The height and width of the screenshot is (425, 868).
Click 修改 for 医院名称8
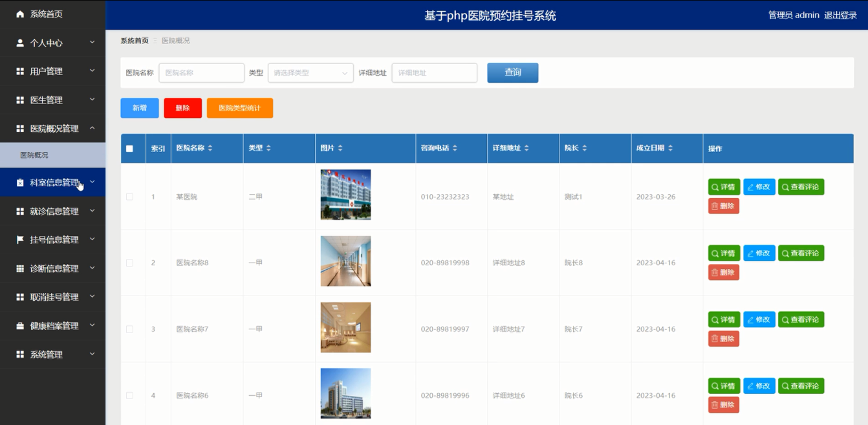click(759, 254)
